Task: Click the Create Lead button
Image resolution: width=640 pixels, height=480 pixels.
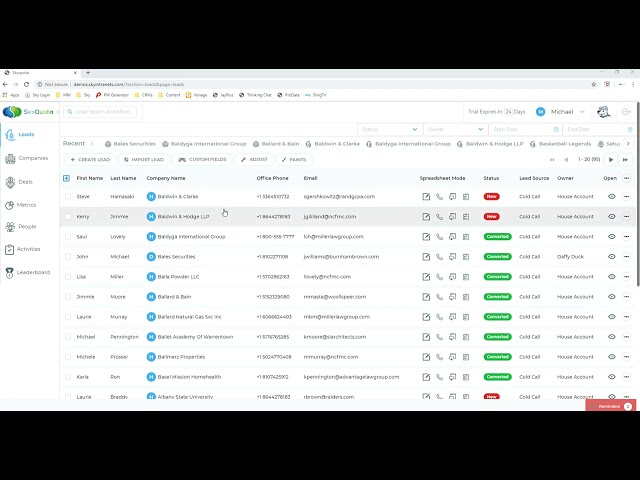Action: coord(90,160)
